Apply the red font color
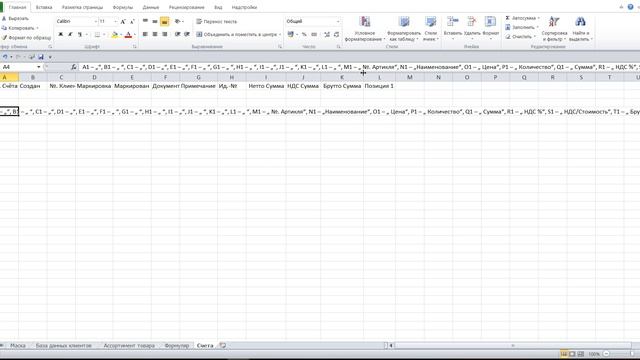 click(x=128, y=35)
